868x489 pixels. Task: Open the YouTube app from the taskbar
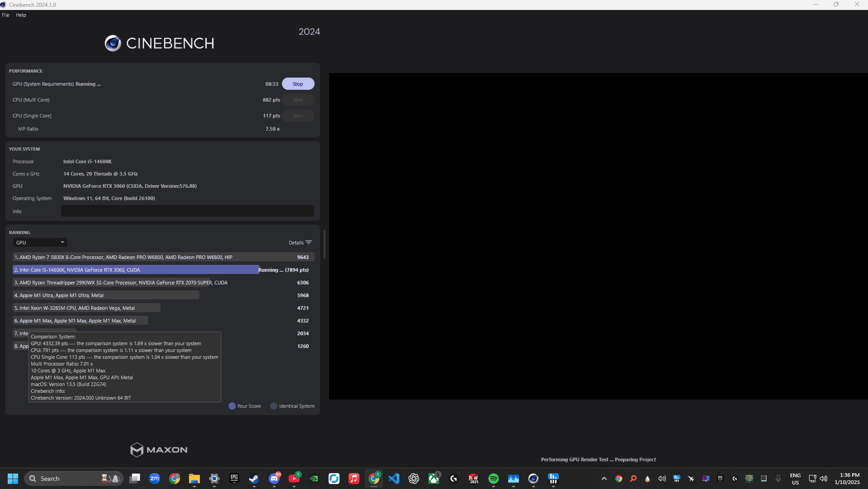pyautogui.click(x=294, y=479)
